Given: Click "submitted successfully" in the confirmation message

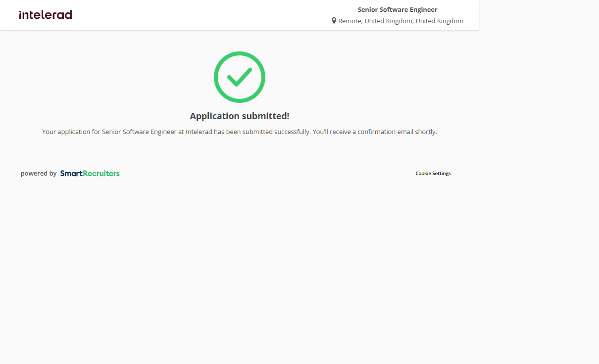Looking at the screenshot, I should click(280, 132).
